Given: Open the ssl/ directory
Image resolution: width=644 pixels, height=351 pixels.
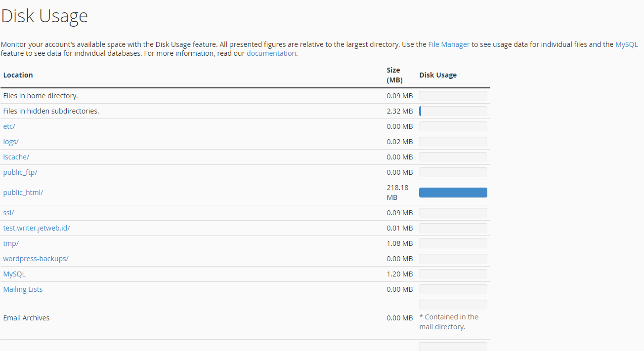Looking at the screenshot, I should click(x=8, y=212).
